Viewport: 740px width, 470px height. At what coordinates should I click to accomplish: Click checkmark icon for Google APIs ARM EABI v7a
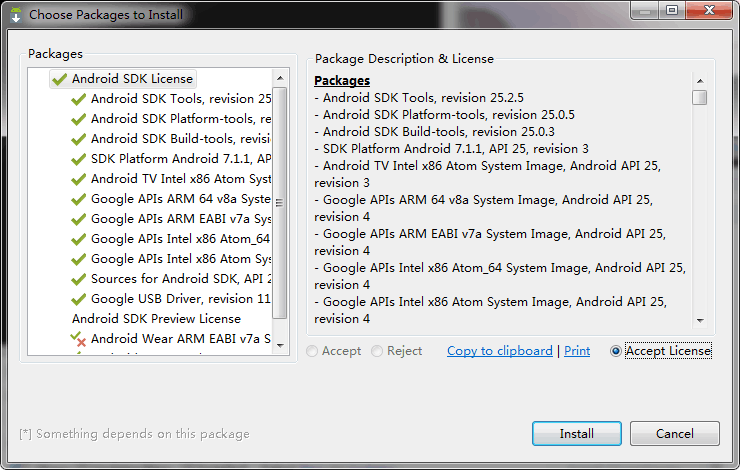pyautogui.click(x=78, y=219)
